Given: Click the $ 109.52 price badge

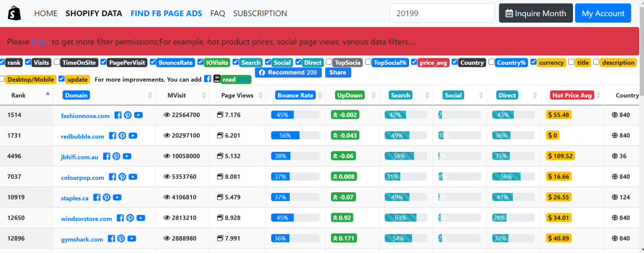Looking at the screenshot, I should pos(560,156).
